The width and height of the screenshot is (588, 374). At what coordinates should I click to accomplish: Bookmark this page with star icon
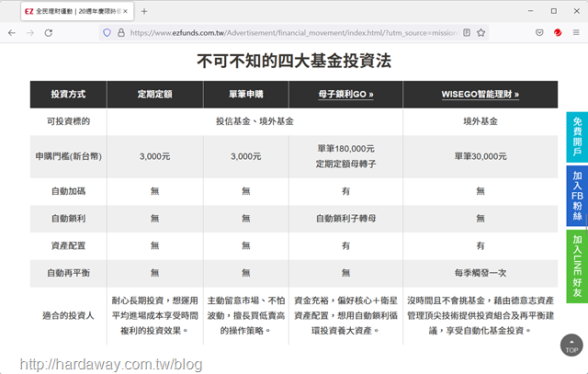pyautogui.click(x=481, y=33)
